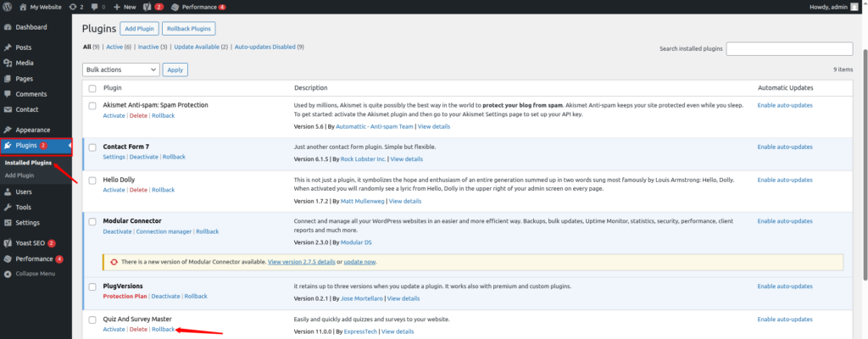This screenshot has width=868, height=339.
Task: Show the Inactive (3) plugins filter
Action: (x=153, y=47)
